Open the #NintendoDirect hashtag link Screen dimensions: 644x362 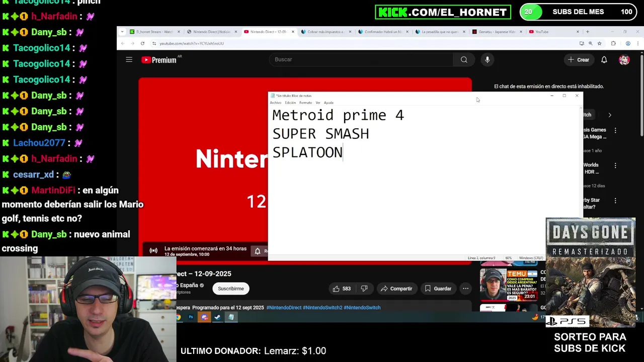click(x=284, y=308)
